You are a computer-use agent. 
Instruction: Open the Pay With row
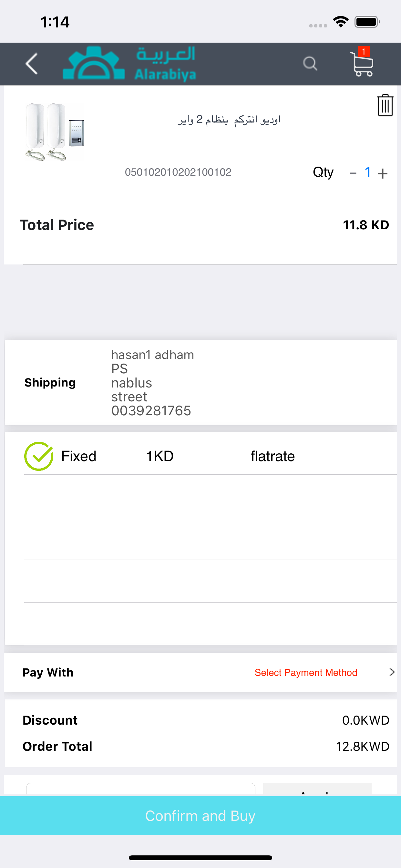200,672
